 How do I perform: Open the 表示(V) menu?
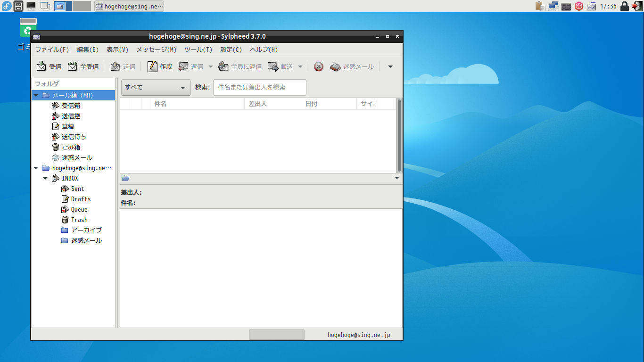[117, 49]
